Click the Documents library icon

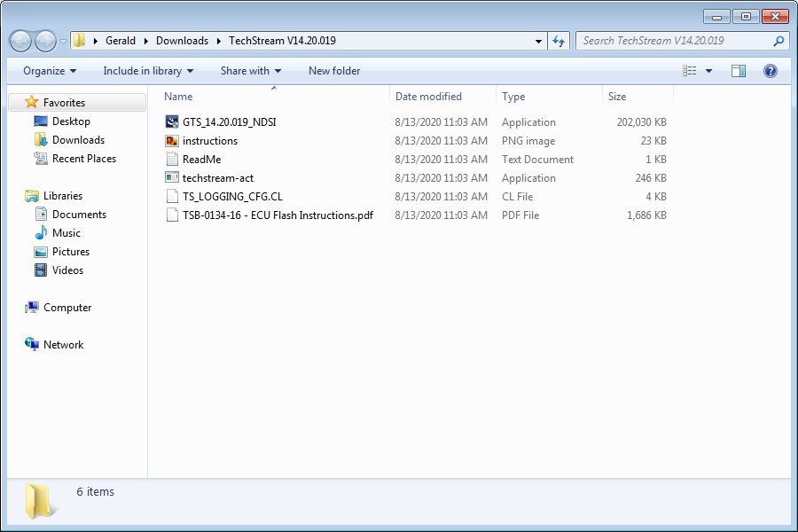tap(41, 215)
